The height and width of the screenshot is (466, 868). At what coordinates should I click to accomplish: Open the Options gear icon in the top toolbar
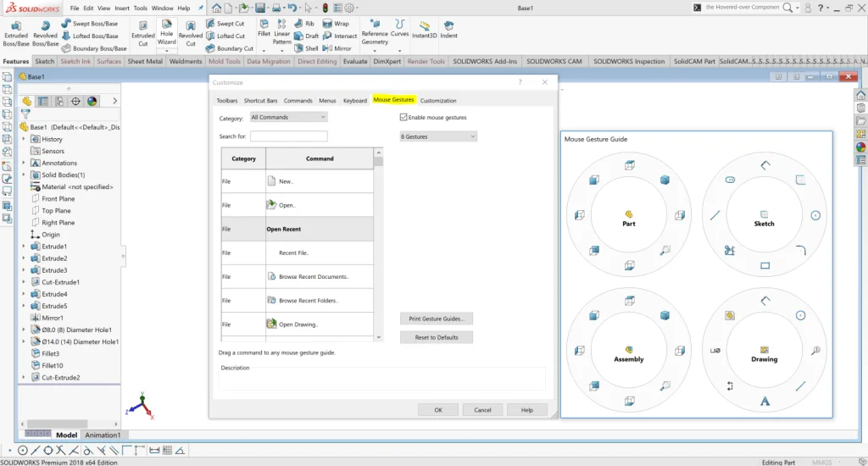pyautogui.click(x=349, y=8)
